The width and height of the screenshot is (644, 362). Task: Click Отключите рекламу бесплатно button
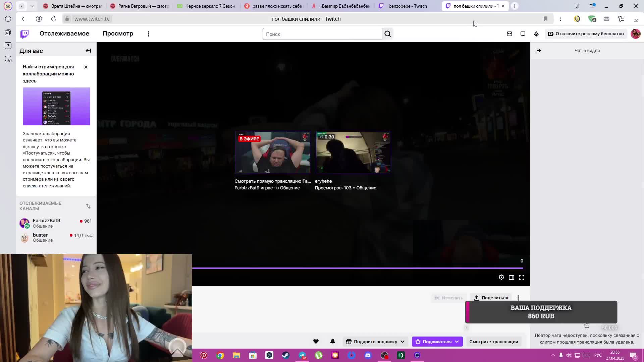click(586, 34)
